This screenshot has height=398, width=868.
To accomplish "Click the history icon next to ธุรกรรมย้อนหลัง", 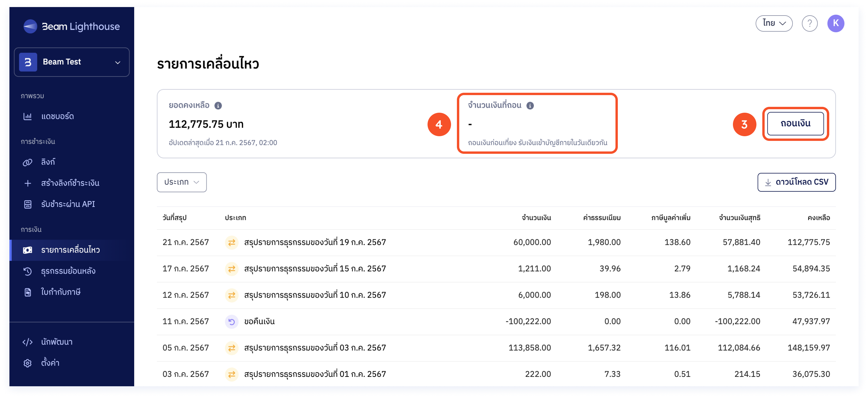I will (28, 271).
